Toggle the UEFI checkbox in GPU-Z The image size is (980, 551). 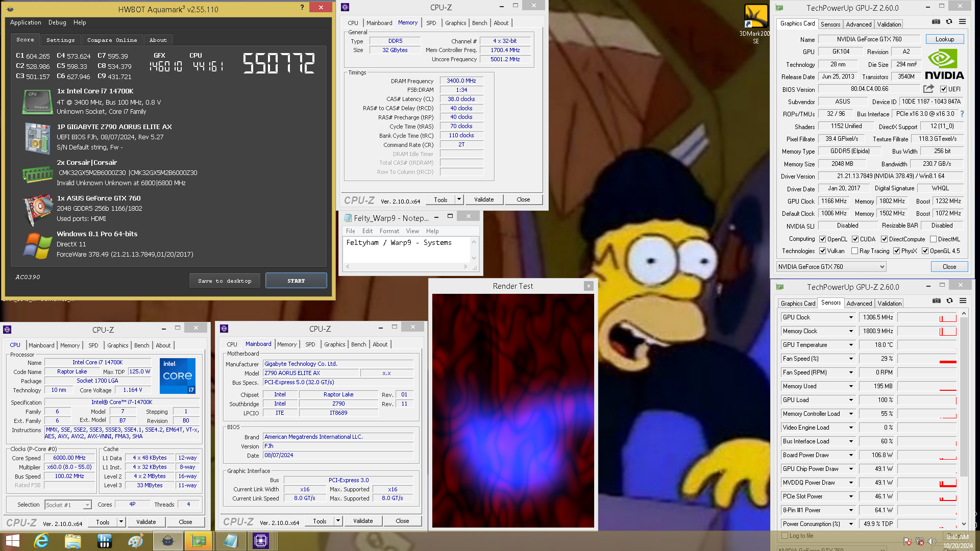tap(944, 89)
